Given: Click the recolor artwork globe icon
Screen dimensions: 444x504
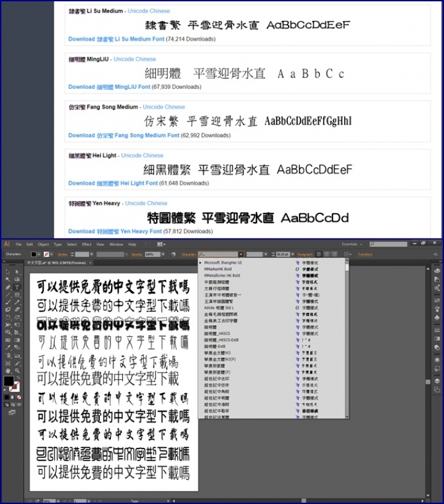Looking at the screenshot, I should pyautogui.click(x=173, y=254).
